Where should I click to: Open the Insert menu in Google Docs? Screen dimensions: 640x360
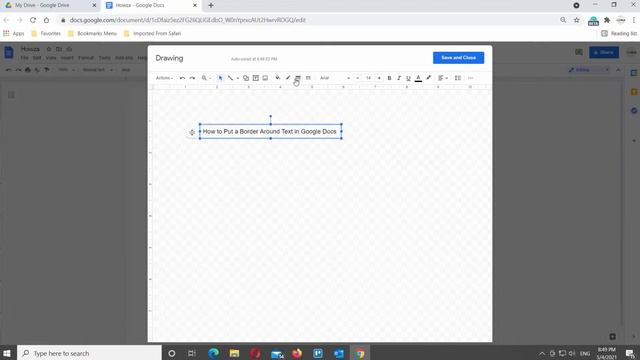pyautogui.click(x=67, y=58)
